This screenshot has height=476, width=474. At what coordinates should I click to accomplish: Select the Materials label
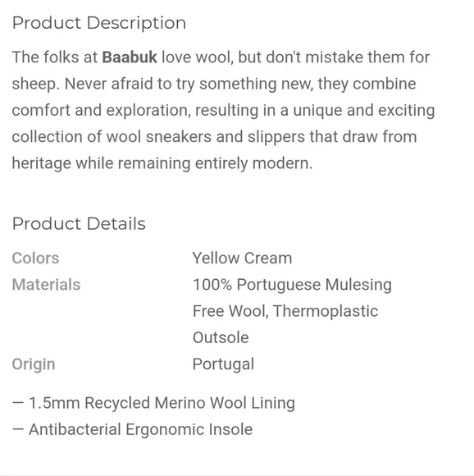coord(46,285)
